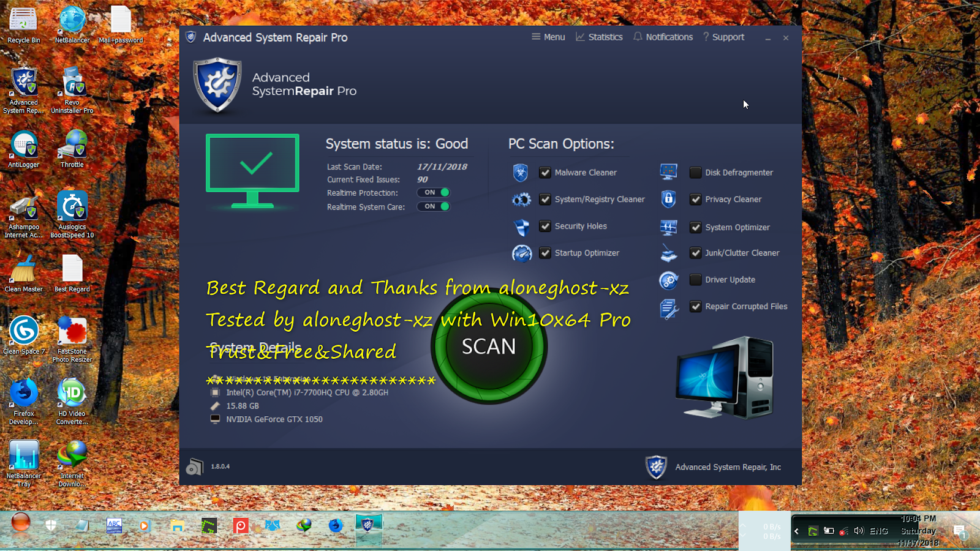Click the Malware Cleaner shield icon
The image size is (980, 551).
521,173
